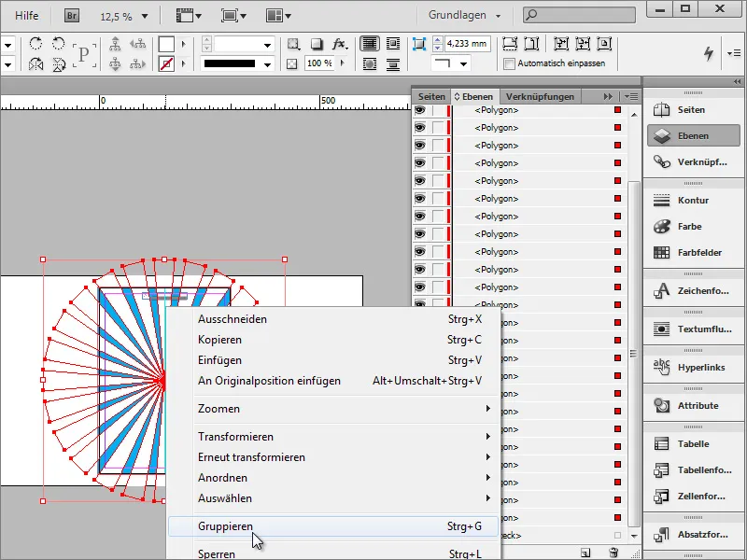747x560 pixels.
Task: Fit content to frame
Action: pyautogui.click(x=561, y=44)
